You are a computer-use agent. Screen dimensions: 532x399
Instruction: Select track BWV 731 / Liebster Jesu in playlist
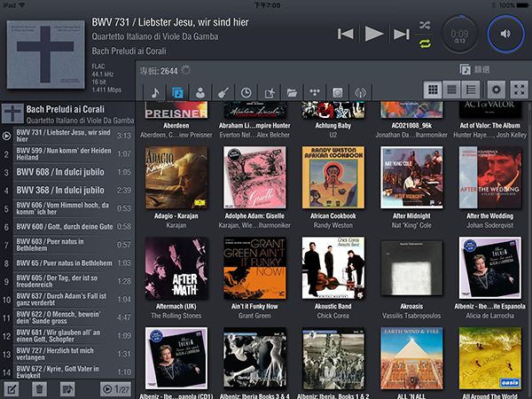coord(67,136)
